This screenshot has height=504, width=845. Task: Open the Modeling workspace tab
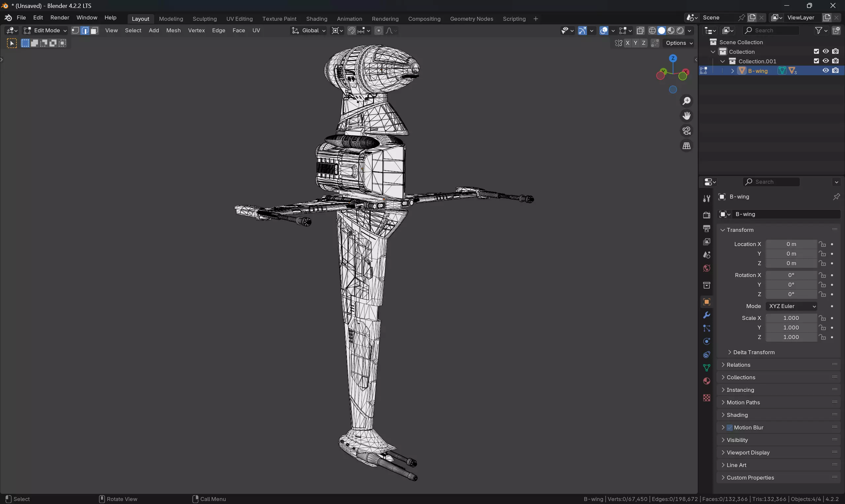pos(171,19)
